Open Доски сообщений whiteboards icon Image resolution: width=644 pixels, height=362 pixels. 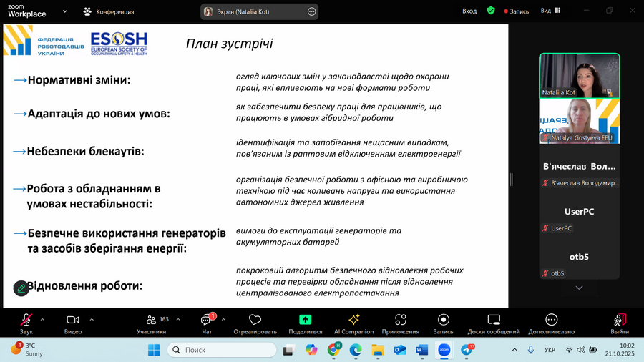494,321
